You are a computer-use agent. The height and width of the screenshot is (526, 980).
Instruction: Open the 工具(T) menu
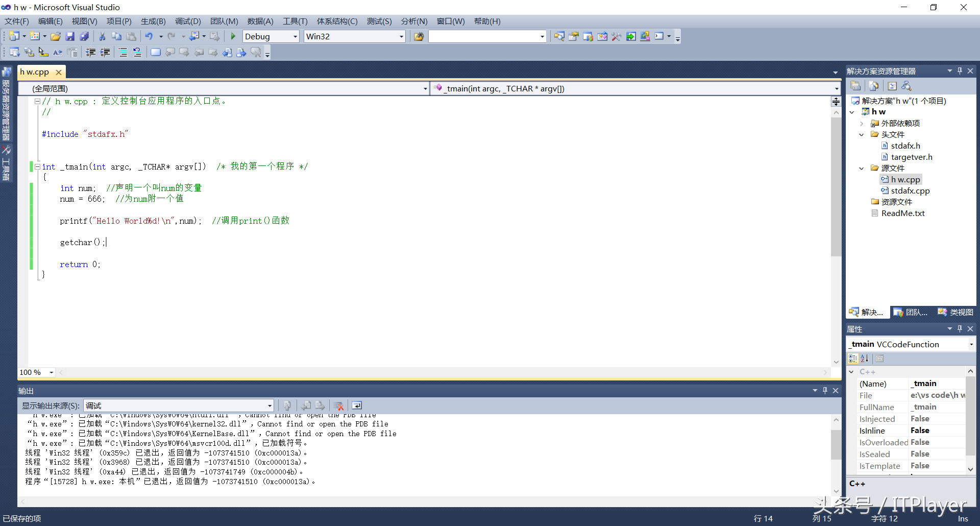pos(295,21)
